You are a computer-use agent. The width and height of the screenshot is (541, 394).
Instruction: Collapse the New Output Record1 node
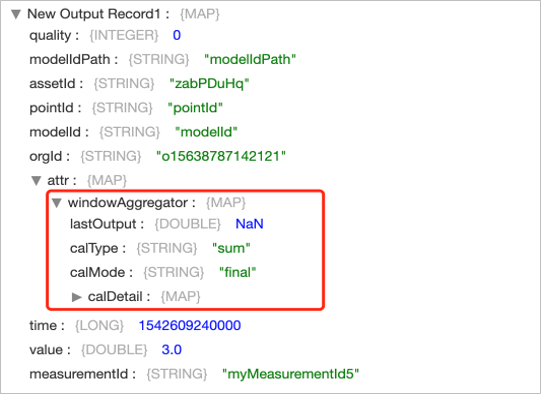pyautogui.click(x=16, y=14)
